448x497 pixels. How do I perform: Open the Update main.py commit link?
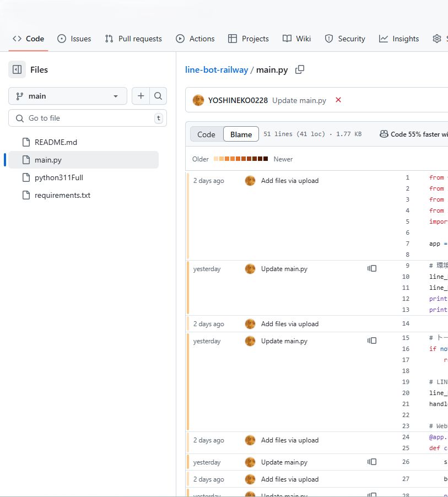299,100
